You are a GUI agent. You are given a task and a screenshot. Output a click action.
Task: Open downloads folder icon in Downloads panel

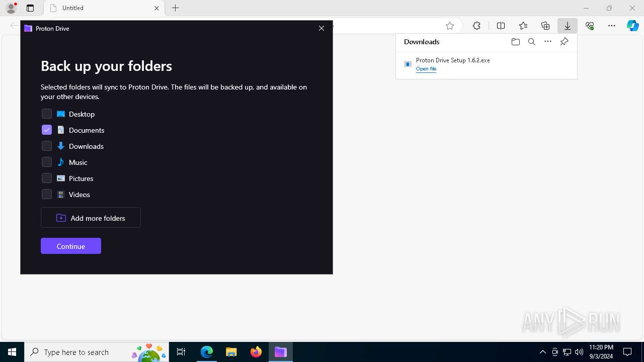point(515,42)
